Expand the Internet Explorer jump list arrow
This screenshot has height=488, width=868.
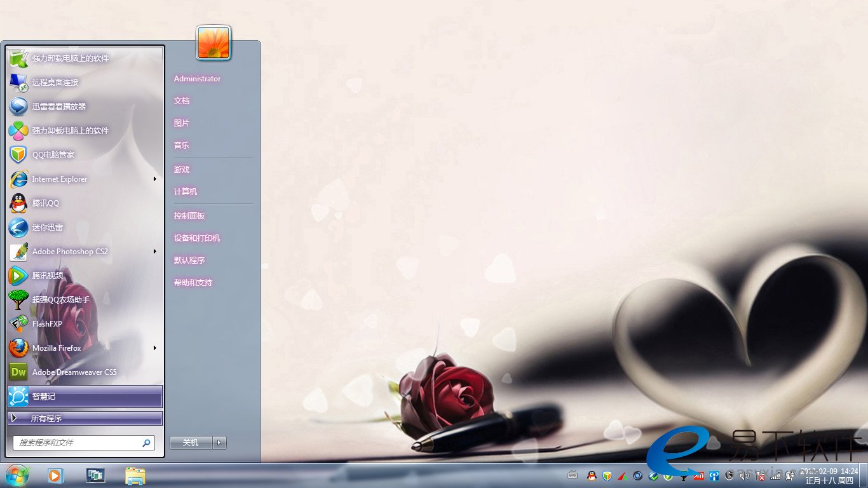pyautogui.click(x=155, y=179)
